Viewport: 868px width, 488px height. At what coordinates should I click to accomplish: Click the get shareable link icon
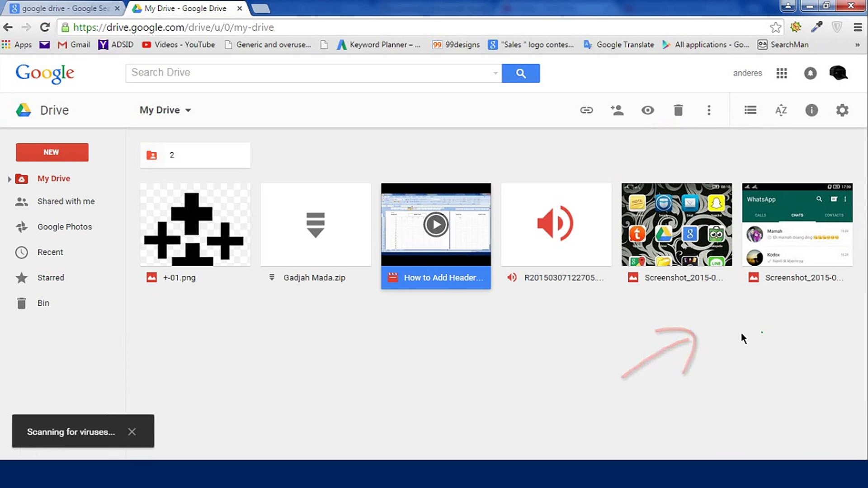tap(586, 110)
